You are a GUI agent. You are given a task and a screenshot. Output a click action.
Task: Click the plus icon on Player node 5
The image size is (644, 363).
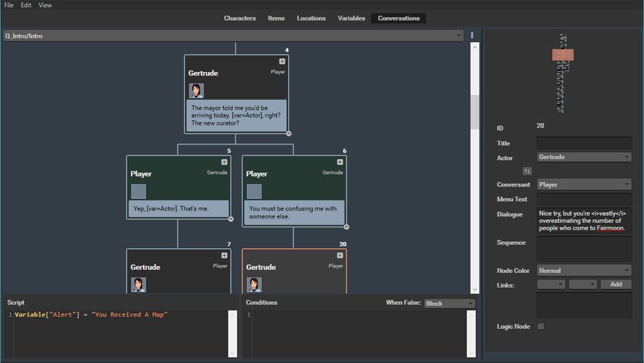[x=224, y=162]
